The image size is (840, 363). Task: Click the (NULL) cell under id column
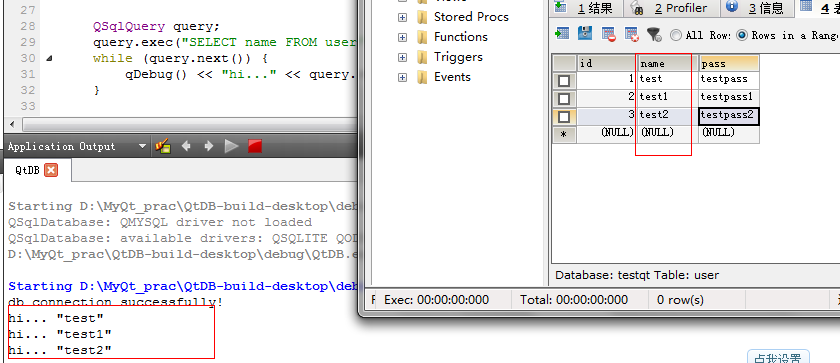(607, 134)
